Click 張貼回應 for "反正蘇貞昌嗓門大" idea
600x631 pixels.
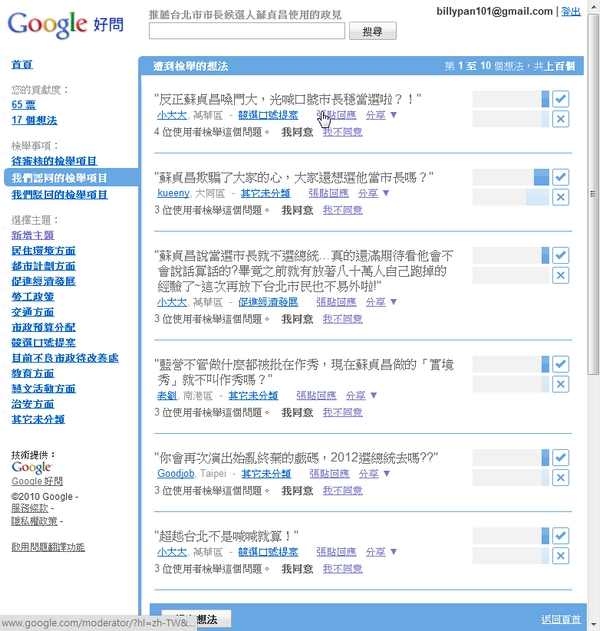[x=336, y=115]
